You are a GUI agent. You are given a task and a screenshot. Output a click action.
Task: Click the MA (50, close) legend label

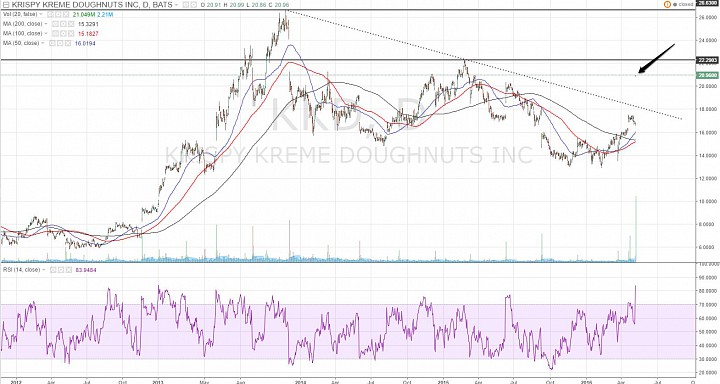21,43
